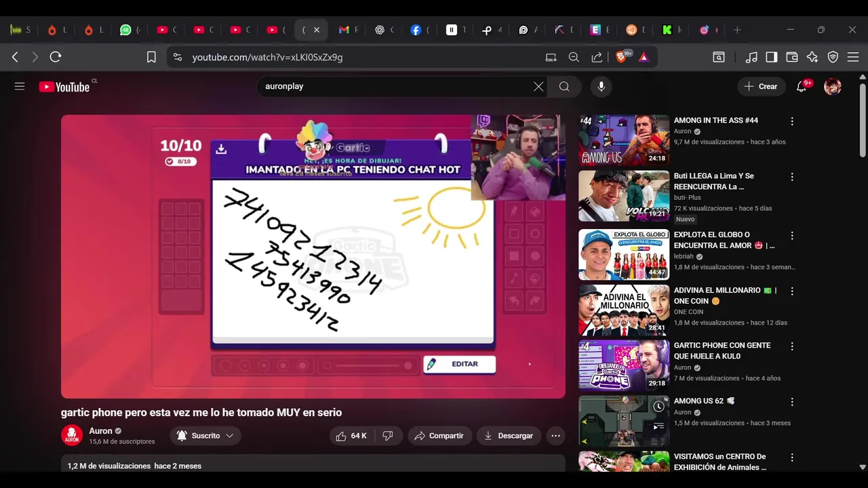Viewport: 868px width, 488px height.
Task: Open site settings icon in address bar
Action: click(177, 58)
